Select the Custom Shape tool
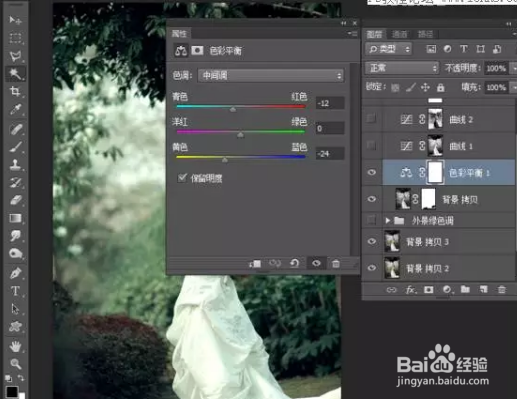The width and height of the screenshot is (517, 399). pyautogui.click(x=15, y=327)
